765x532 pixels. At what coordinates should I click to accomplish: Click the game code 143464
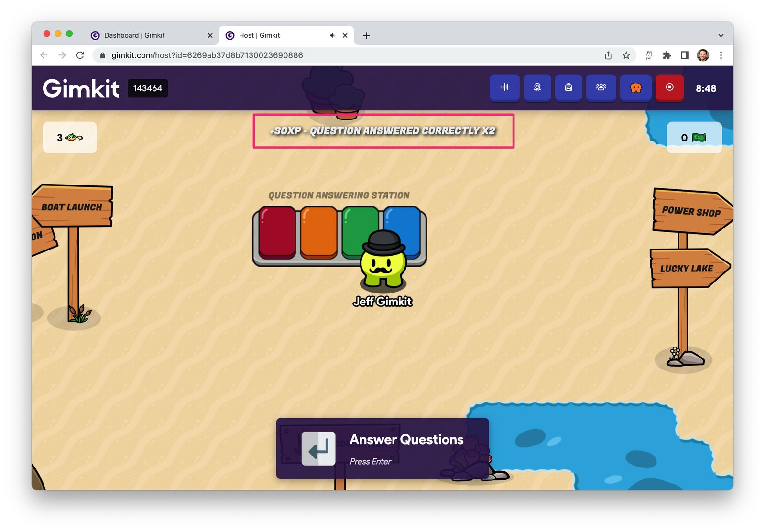pyautogui.click(x=148, y=88)
